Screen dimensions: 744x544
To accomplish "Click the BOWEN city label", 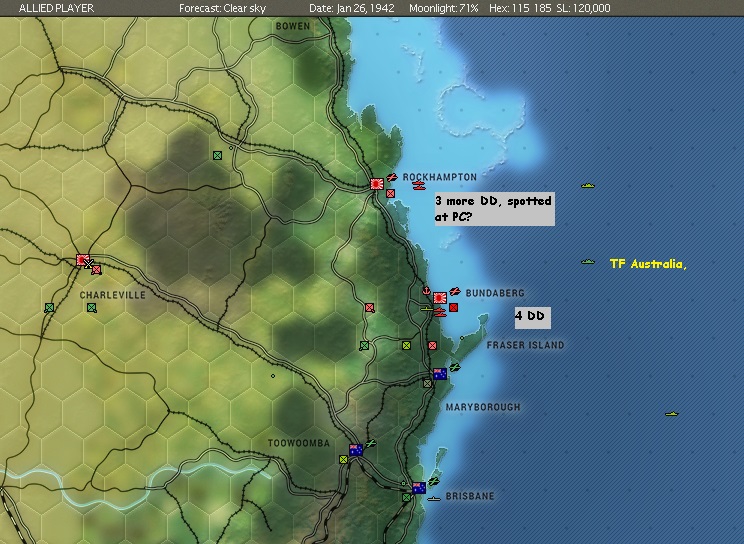I will pyautogui.click(x=293, y=26).
